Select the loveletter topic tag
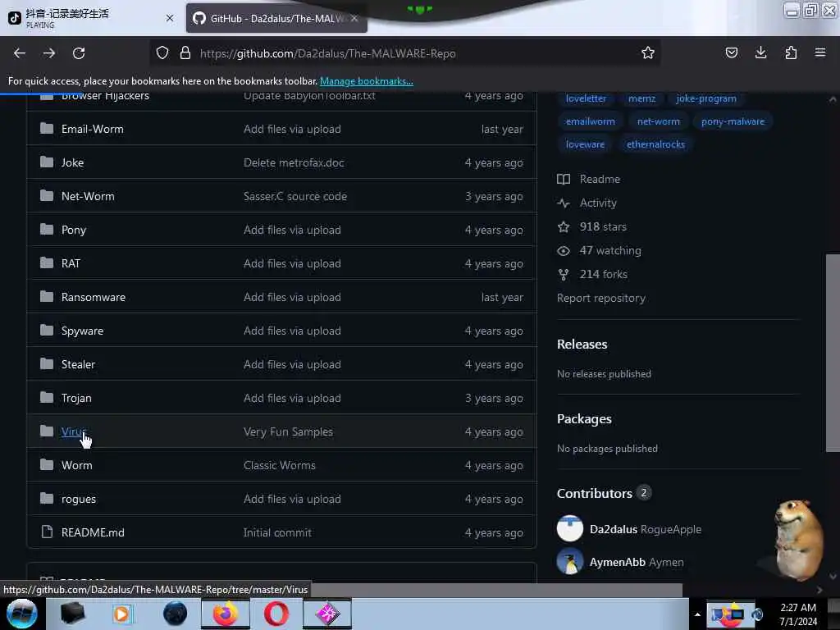Image resolution: width=840 pixels, height=630 pixels. (x=586, y=98)
